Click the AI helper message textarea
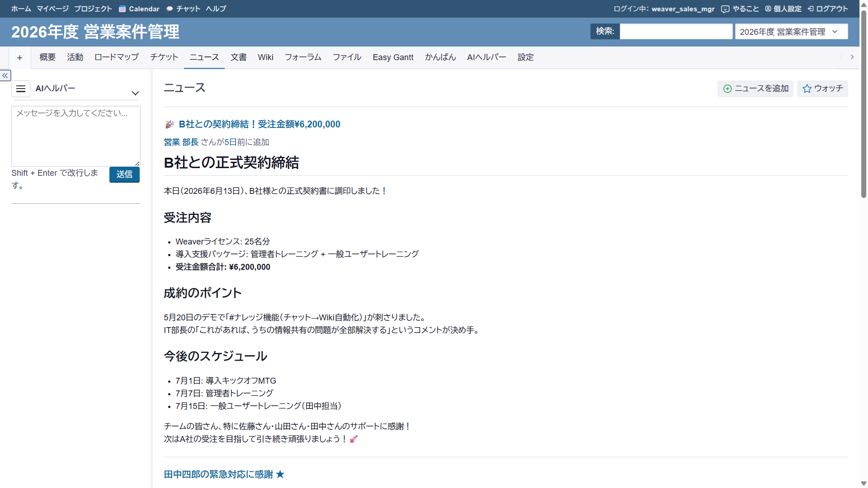 pos(76,136)
